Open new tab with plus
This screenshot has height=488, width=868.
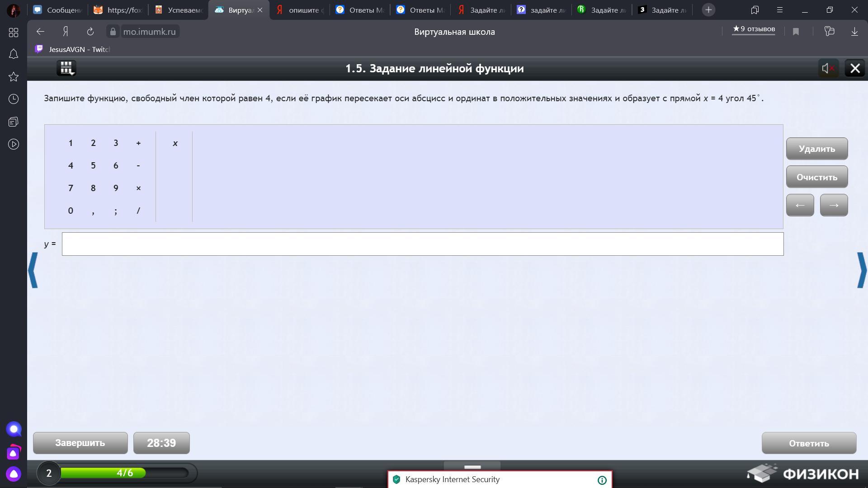click(708, 10)
